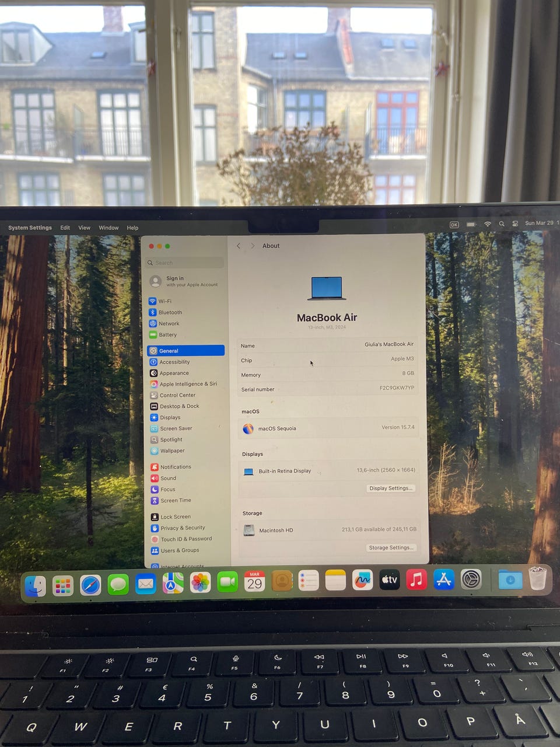Open the Trash in the Dock
560x747 pixels.
click(x=537, y=578)
